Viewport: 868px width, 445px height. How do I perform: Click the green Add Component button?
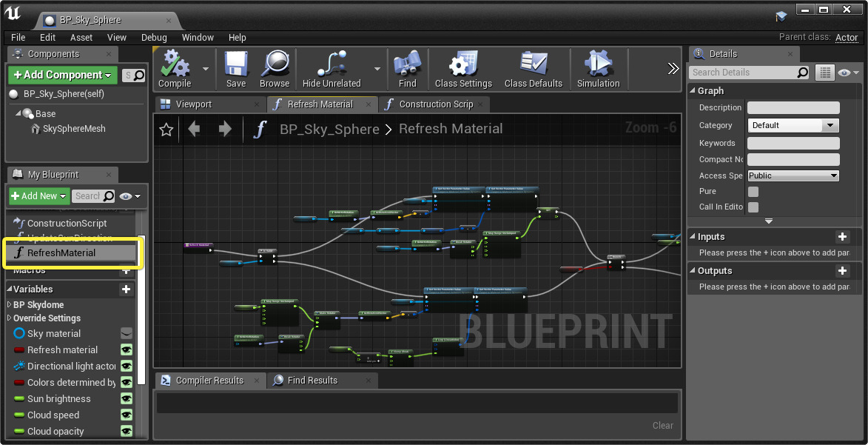point(62,75)
